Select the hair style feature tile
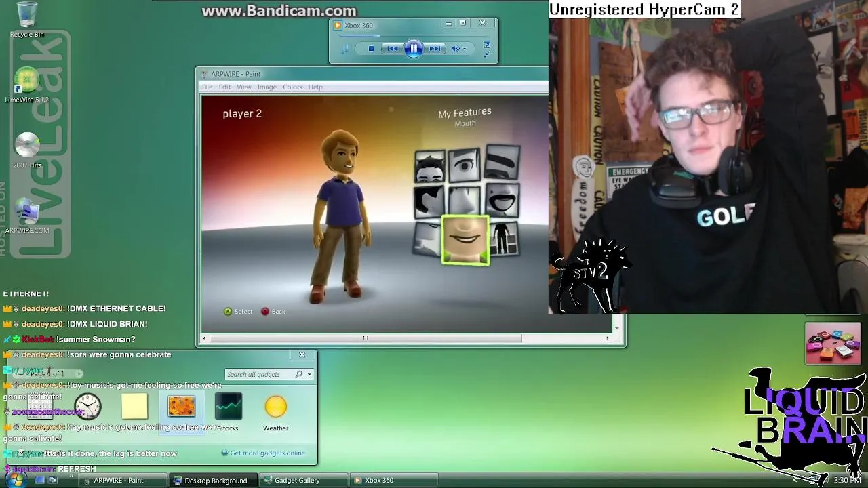The height and width of the screenshot is (488, 868). (430, 167)
